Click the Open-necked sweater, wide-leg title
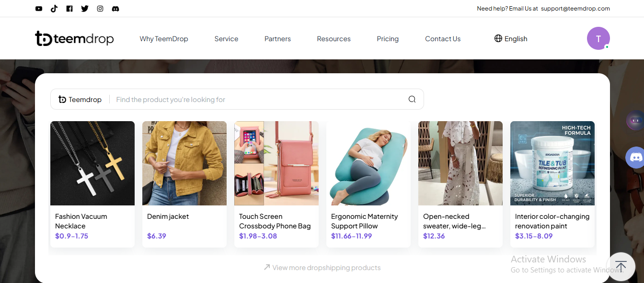Viewport: 644px width, 283px height. point(455,221)
